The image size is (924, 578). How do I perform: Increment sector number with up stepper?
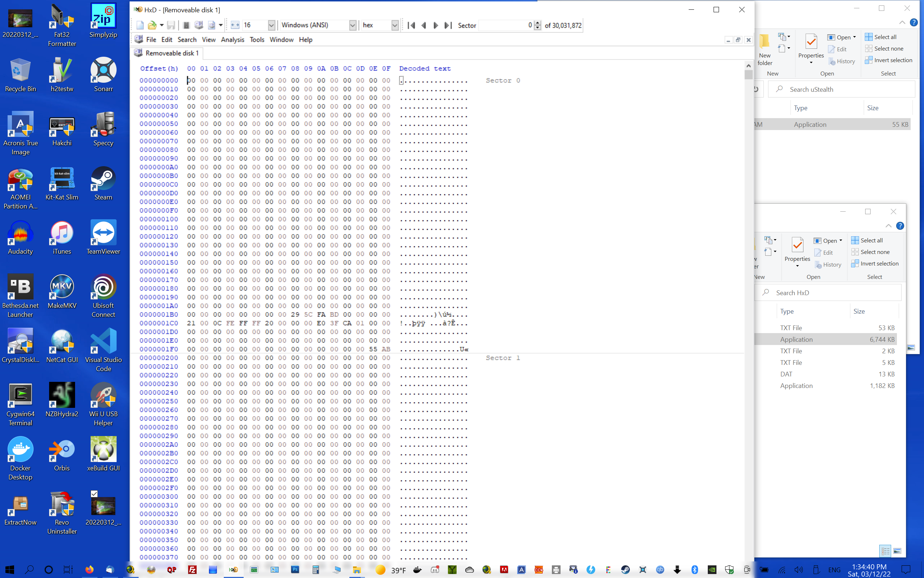pyautogui.click(x=537, y=23)
